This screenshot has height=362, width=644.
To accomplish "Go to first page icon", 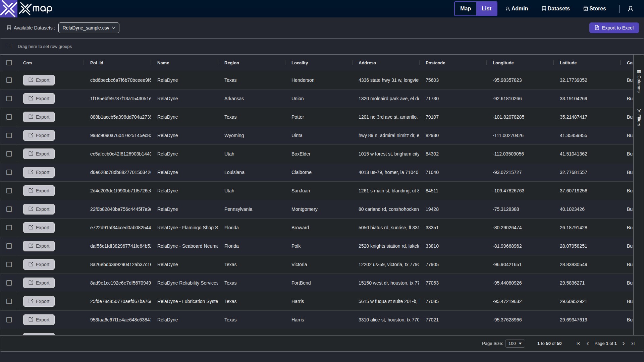I will point(578,344).
